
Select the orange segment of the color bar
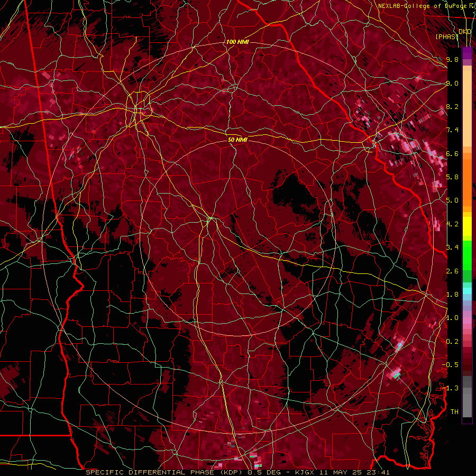(467, 182)
